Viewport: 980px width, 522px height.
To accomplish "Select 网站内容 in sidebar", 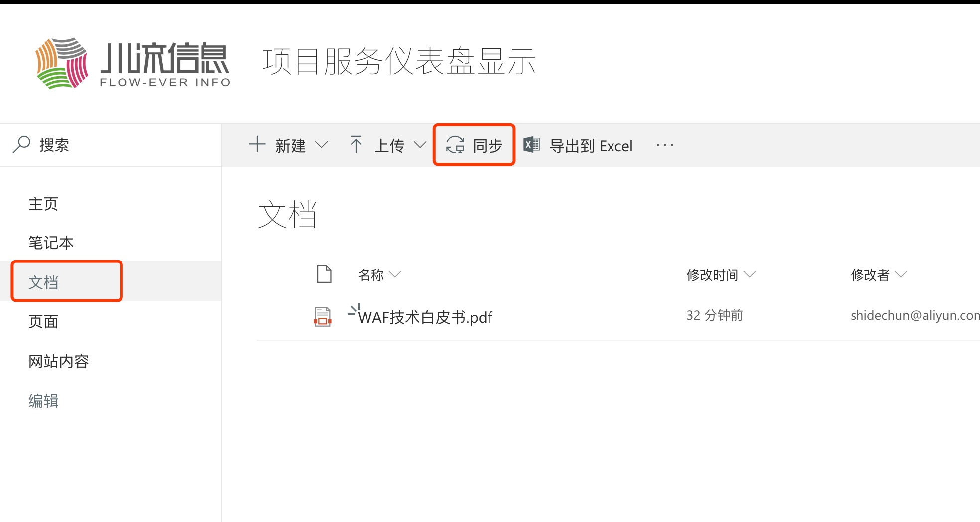I will pyautogui.click(x=59, y=361).
